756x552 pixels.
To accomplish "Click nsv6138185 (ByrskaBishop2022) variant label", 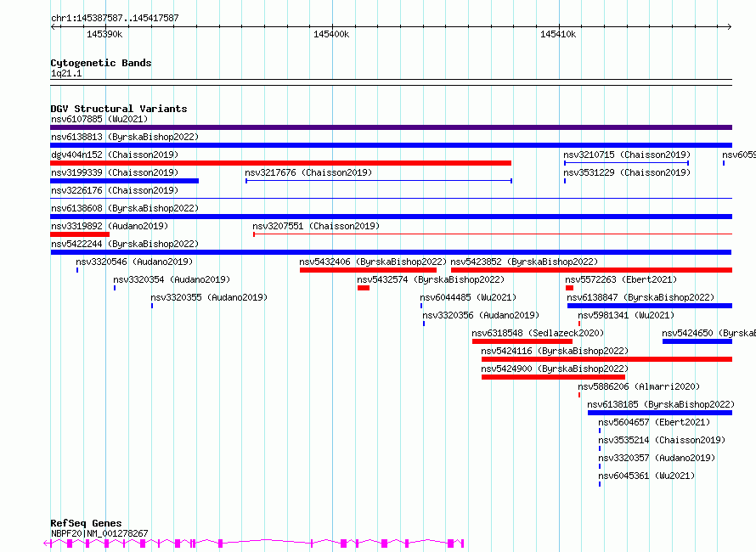I will [661, 404].
